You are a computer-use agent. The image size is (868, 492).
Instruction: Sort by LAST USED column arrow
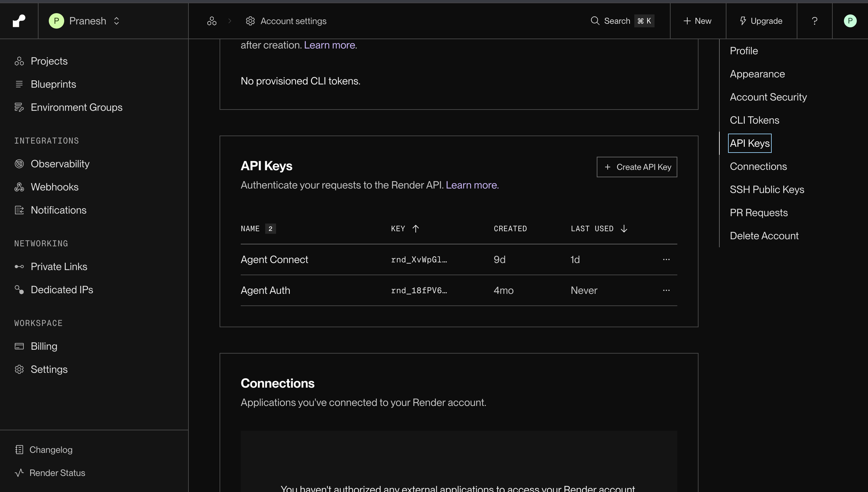[x=624, y=229]
